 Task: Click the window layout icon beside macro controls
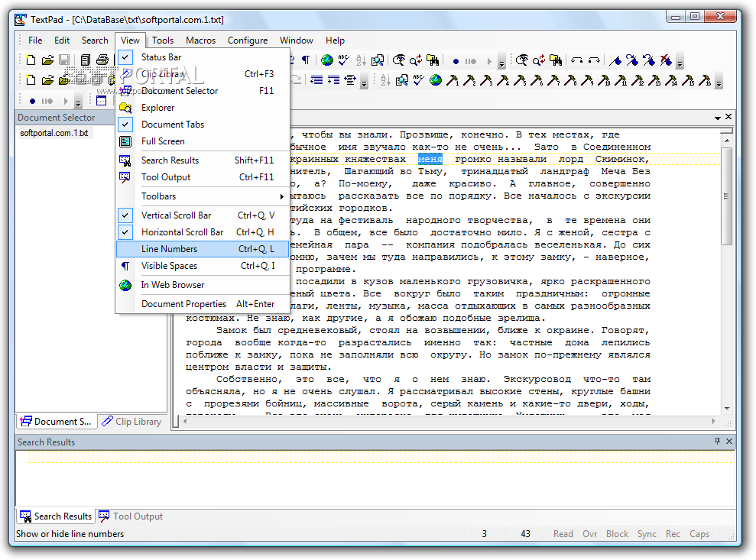tap(101, 101)
